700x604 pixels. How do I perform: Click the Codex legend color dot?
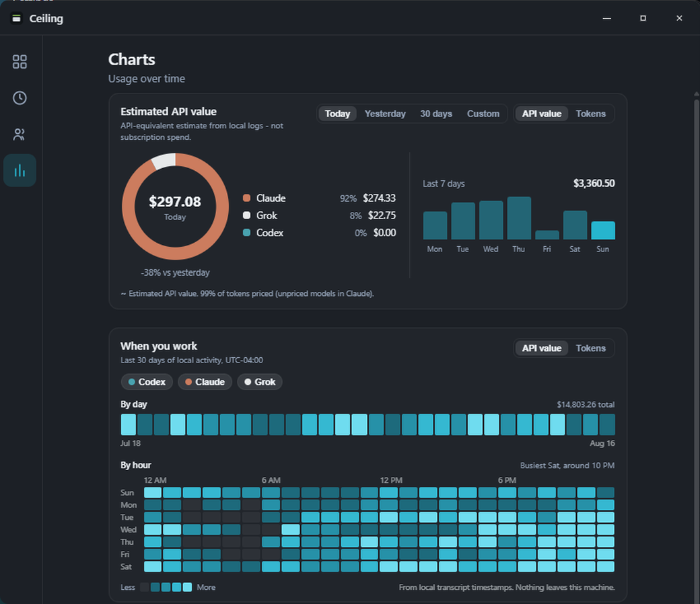[246, 233]
